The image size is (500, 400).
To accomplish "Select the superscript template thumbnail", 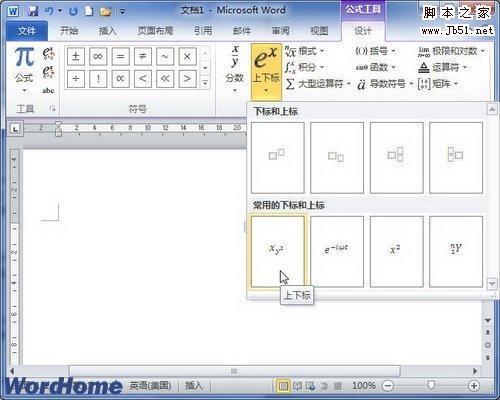I will (277, 158).
